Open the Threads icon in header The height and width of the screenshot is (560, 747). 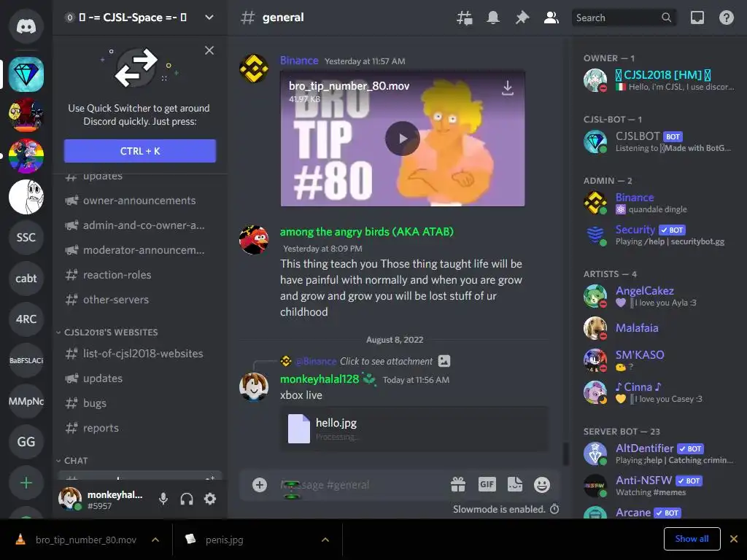[465, 17]
